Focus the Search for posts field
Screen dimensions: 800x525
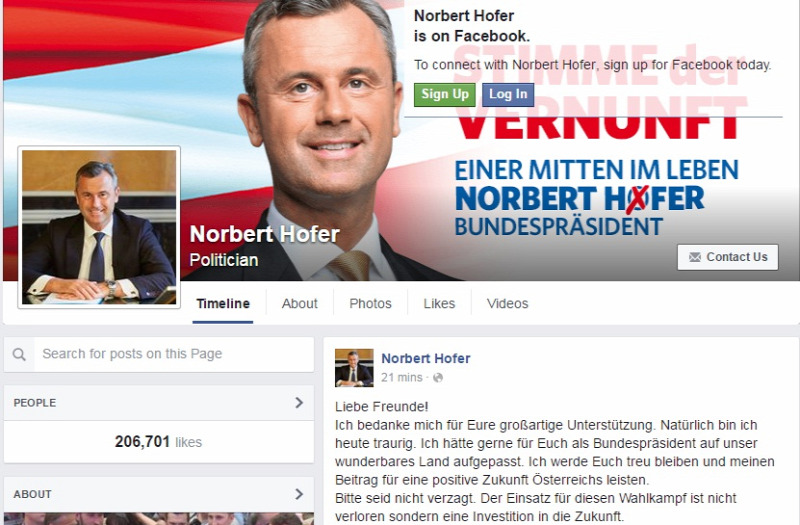click(x=174, y=354)
